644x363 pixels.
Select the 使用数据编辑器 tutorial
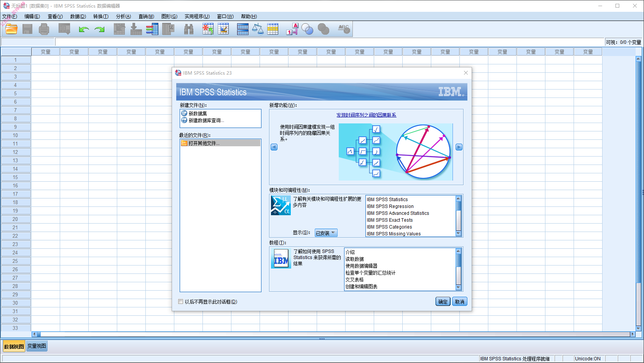pyautogui.click(x=361, y=266)
